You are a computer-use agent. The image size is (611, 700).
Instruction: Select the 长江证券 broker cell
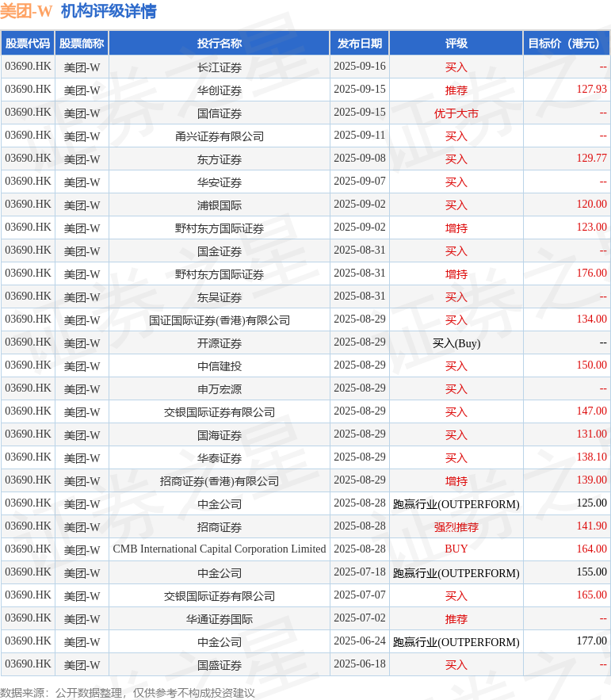(x=220, y=67)
